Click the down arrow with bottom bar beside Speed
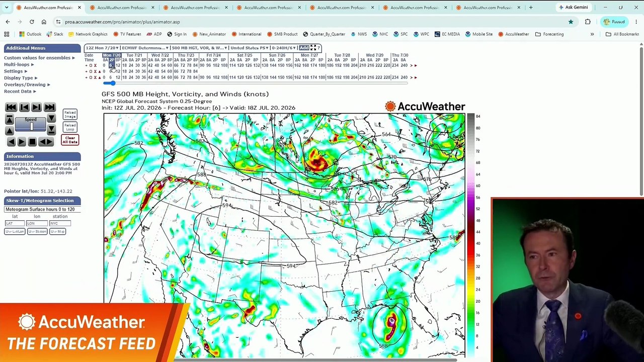The image size is (644, 362). pos(51,130)
